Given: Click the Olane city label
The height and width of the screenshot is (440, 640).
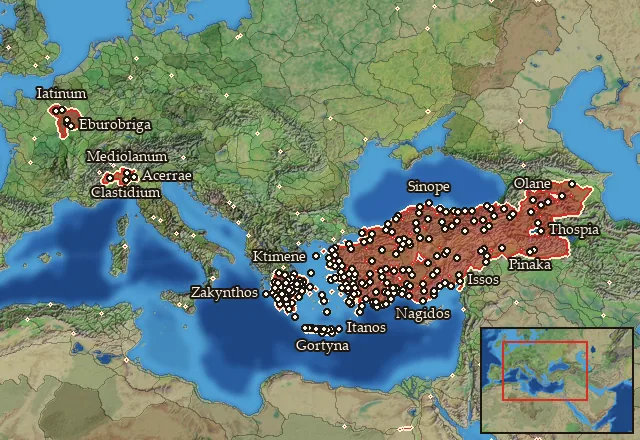Looking at the screenshot, I should 532,183.
